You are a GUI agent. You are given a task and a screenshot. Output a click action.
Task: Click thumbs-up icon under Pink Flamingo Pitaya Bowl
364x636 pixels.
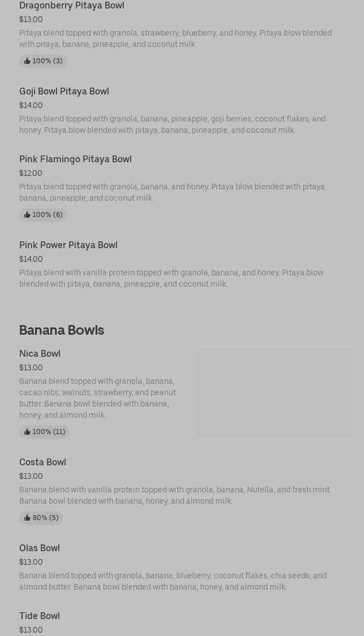[x=27, y=215]
